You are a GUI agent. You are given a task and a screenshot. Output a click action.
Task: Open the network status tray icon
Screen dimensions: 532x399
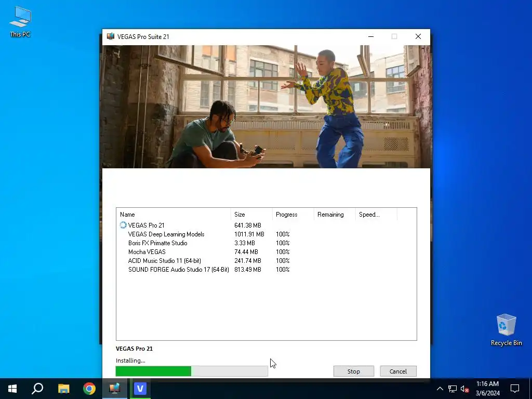453,389
